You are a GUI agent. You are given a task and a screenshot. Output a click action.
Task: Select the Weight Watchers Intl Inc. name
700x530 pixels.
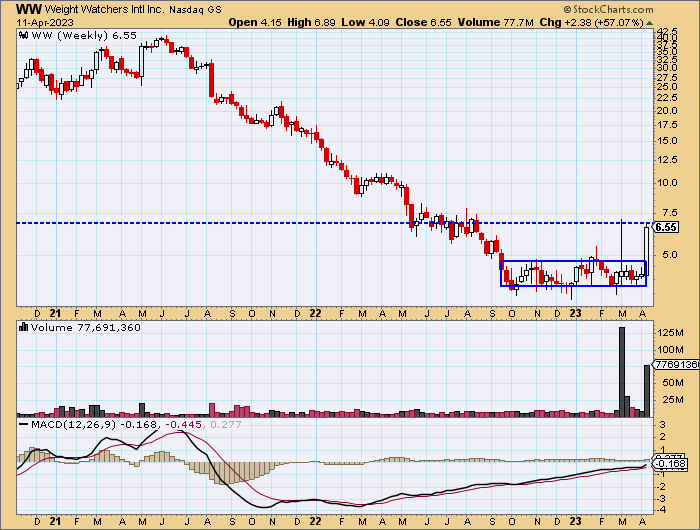click(x=105, y=9)
